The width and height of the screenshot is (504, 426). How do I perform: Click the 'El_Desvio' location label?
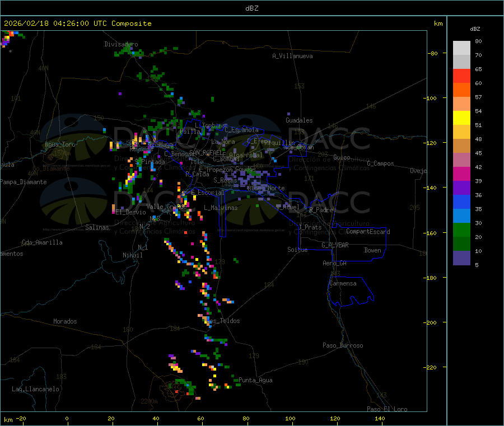(131, 212)
